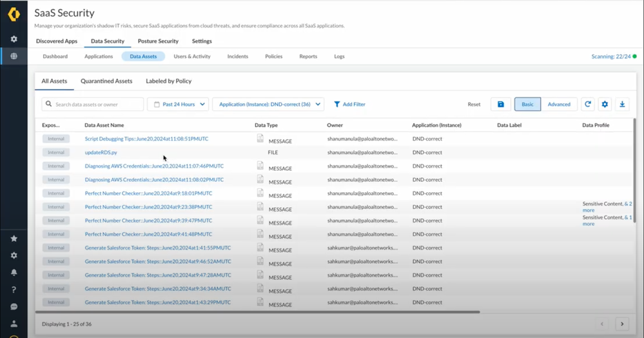Screen dimensions: 644x338
Task: Sort by Data Asset Name column header
Action: coord(104,125)
